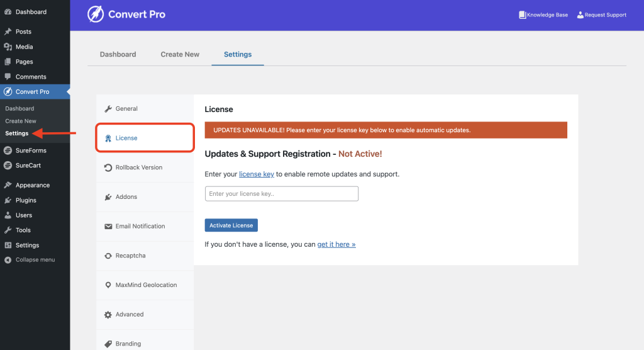The width and height of the screenshot is (644, 350).
Task: Click the WordPress Settings sliders icon
Action: [x=8, y=245]
